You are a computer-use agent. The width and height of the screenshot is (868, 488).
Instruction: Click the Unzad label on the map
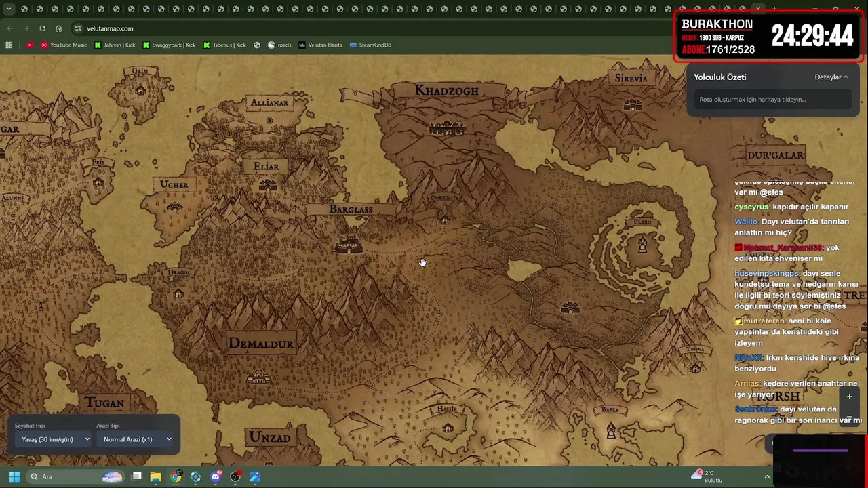click(x=269, y=438)
